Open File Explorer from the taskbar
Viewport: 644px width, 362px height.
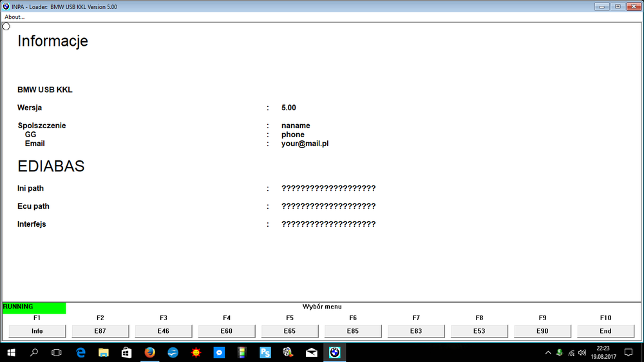click(104, 352)
